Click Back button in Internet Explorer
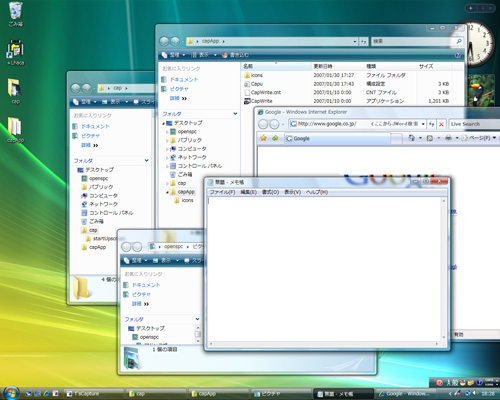 point(263,124)
